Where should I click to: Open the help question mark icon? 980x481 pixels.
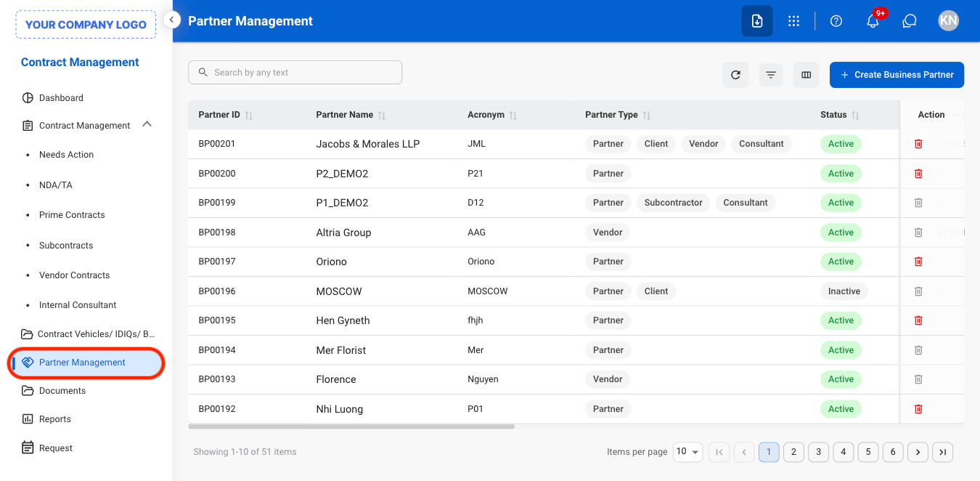point(836,21)
